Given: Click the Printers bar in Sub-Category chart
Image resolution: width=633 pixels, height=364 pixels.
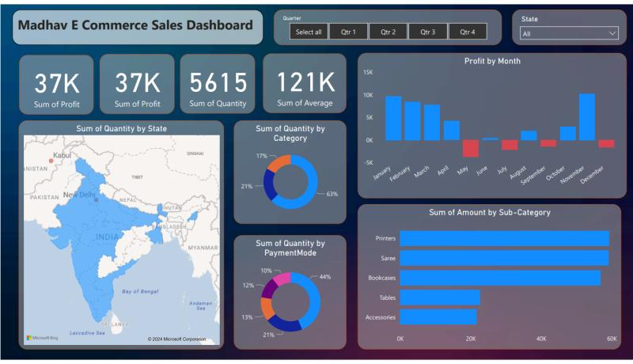Looking at the screenshot, I should 504,238.
